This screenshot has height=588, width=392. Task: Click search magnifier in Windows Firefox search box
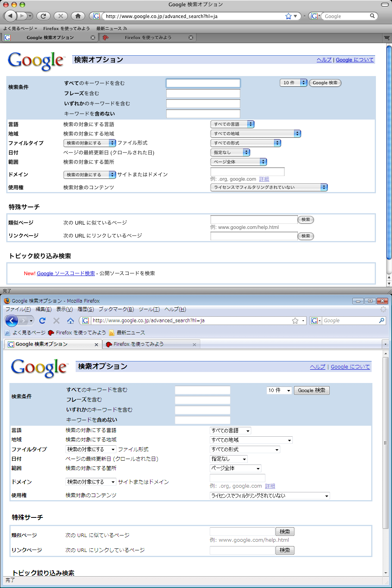[382, 321]
